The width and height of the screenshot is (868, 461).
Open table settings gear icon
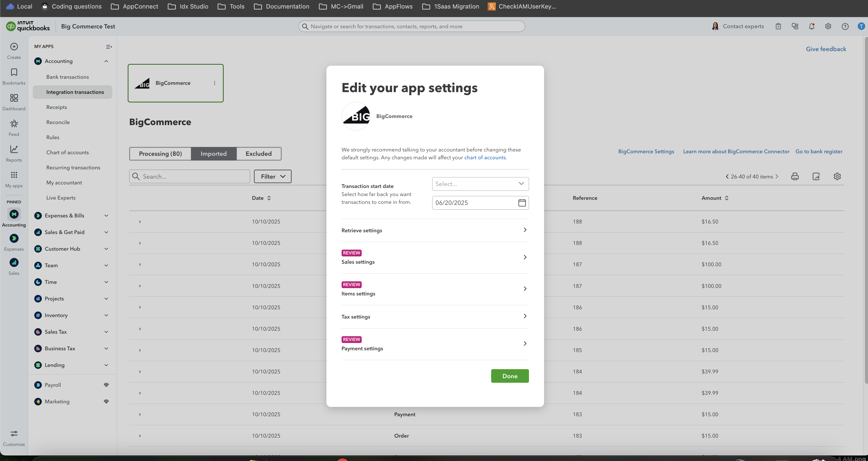click(837, 176)
